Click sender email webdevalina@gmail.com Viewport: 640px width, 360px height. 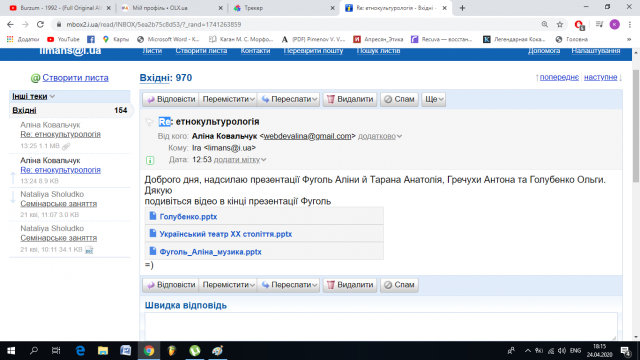307,136
